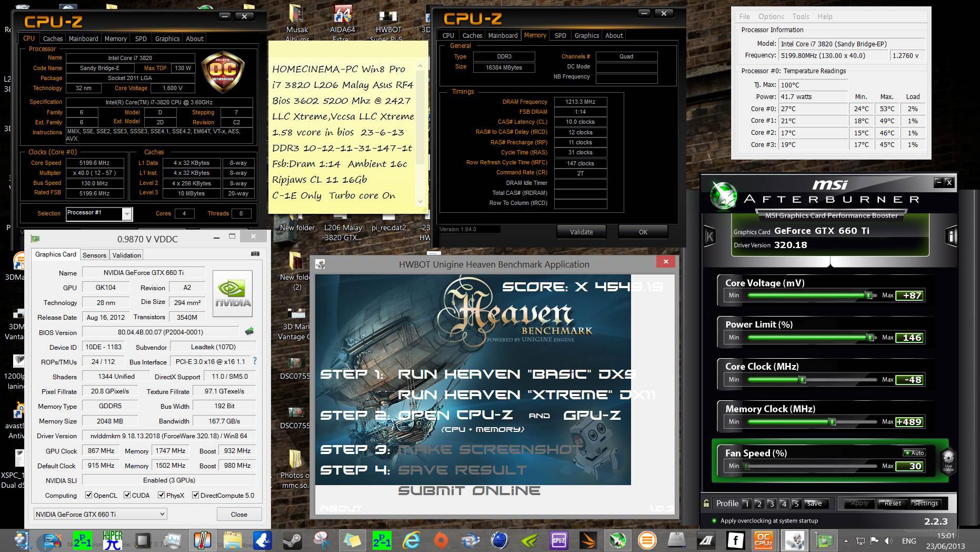The height and width of the screenshot is (552, 980).
Task: Select Afterburner profile slot 1
Action: point(746,504)
